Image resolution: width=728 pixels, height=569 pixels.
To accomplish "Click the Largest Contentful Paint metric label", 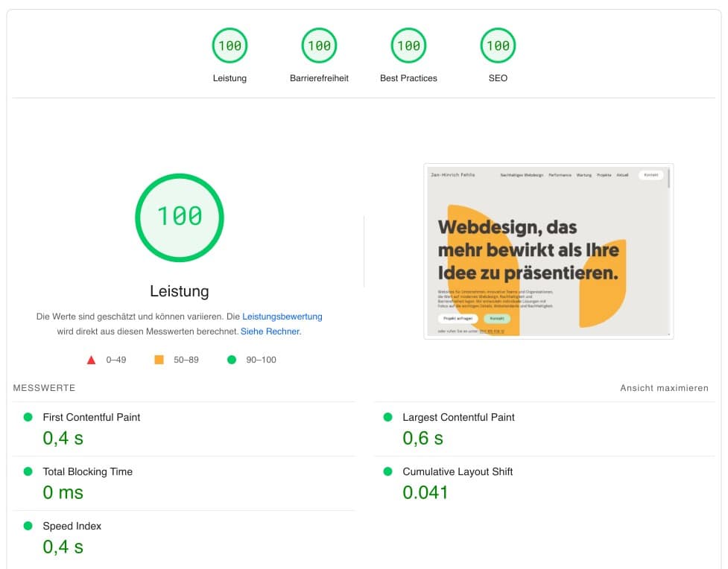I will click(x=458, y=417).
